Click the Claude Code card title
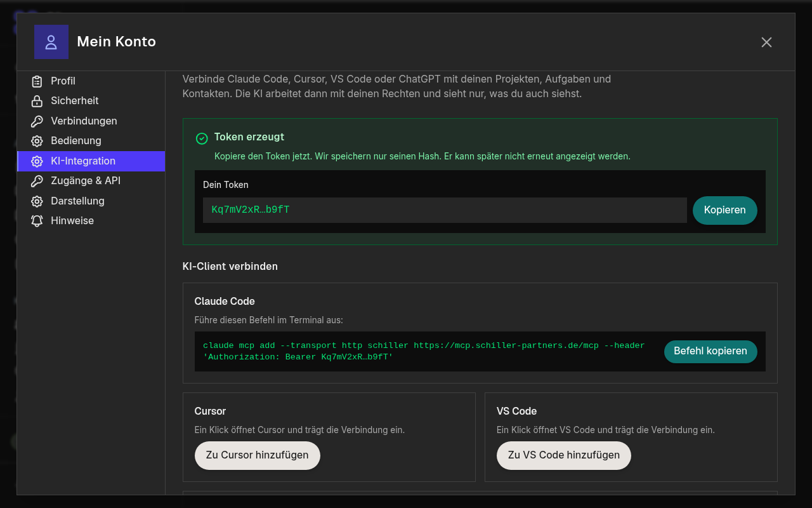 (225, 302)
